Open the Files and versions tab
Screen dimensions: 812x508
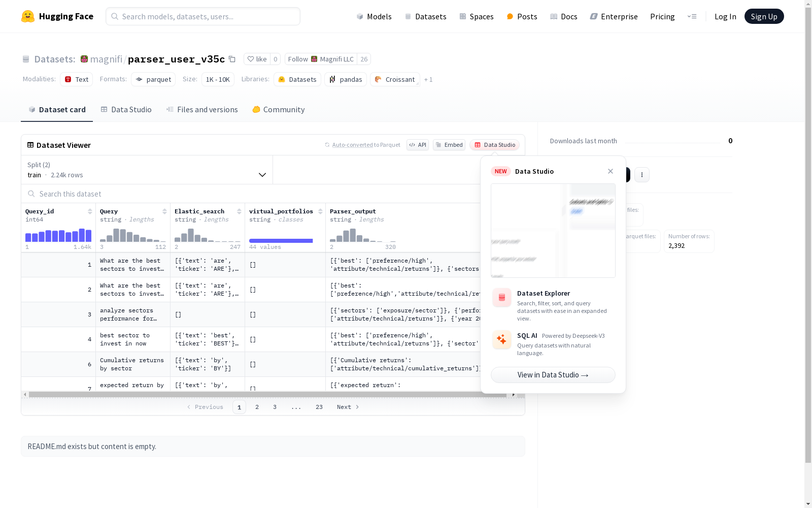tap(202, 110)
